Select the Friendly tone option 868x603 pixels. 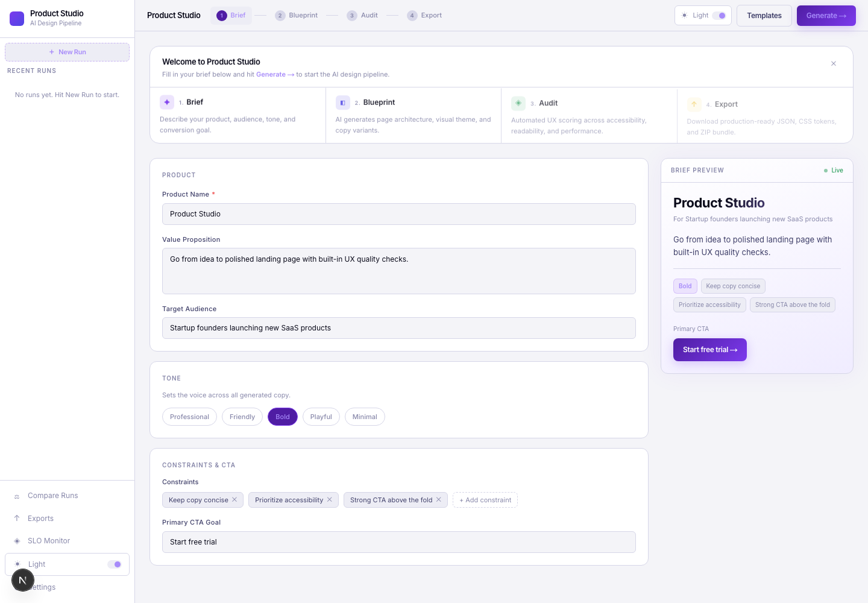(x=242, y=417)
